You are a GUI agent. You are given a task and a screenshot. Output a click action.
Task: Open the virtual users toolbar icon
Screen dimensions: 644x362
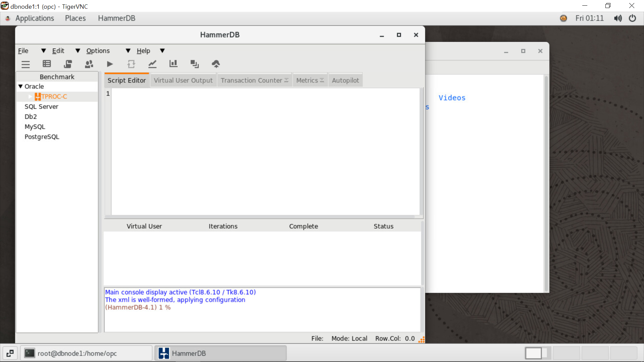[x=89, y=64]
